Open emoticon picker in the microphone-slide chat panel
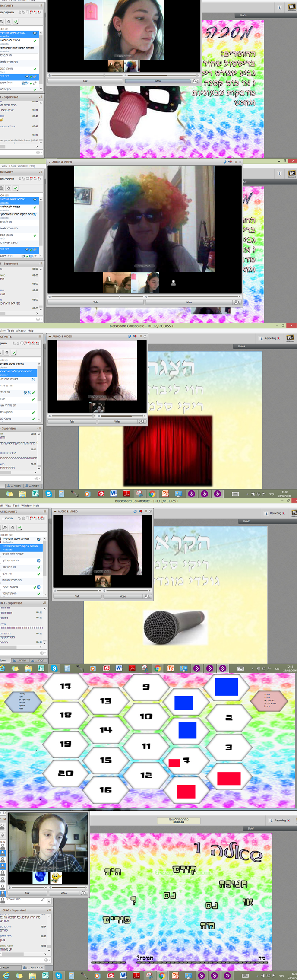Image resolution: width=297 pixels, height=980 pixels. coord(42,653)
